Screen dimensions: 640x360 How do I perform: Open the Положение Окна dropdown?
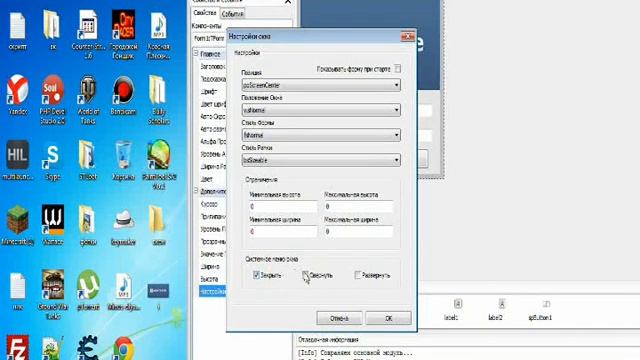point(321,110)
